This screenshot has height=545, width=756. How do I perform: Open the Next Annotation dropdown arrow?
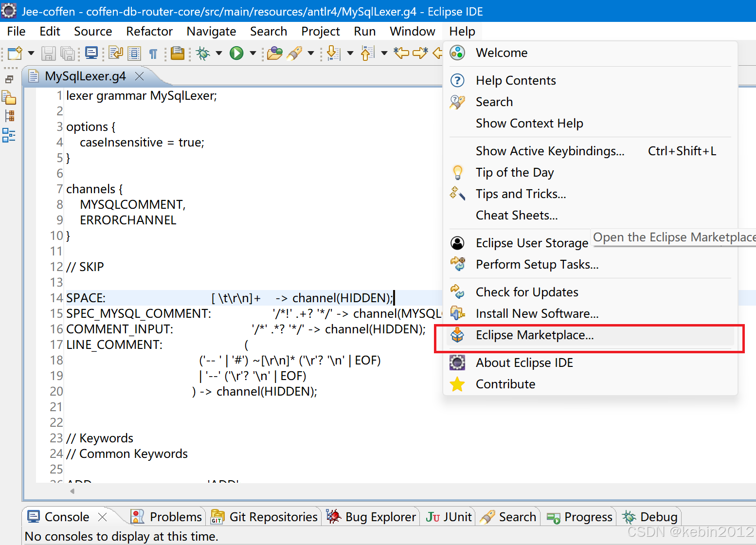coord(350,53)
